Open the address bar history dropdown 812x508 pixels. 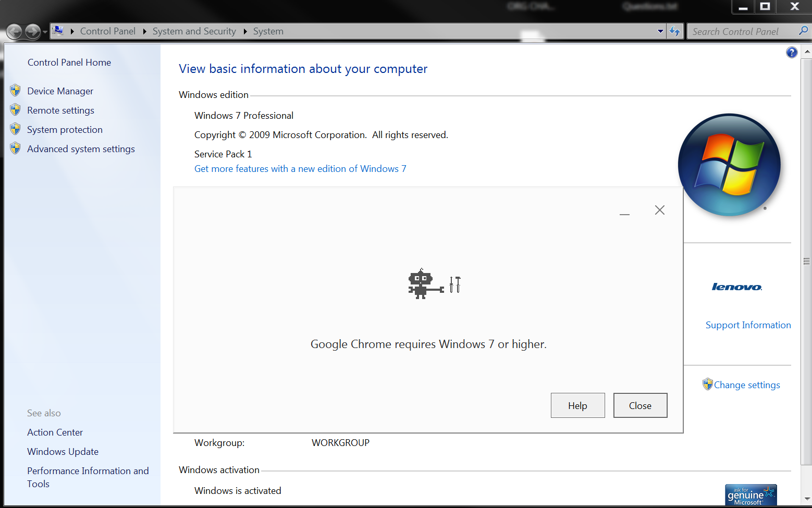coord(660,31)
